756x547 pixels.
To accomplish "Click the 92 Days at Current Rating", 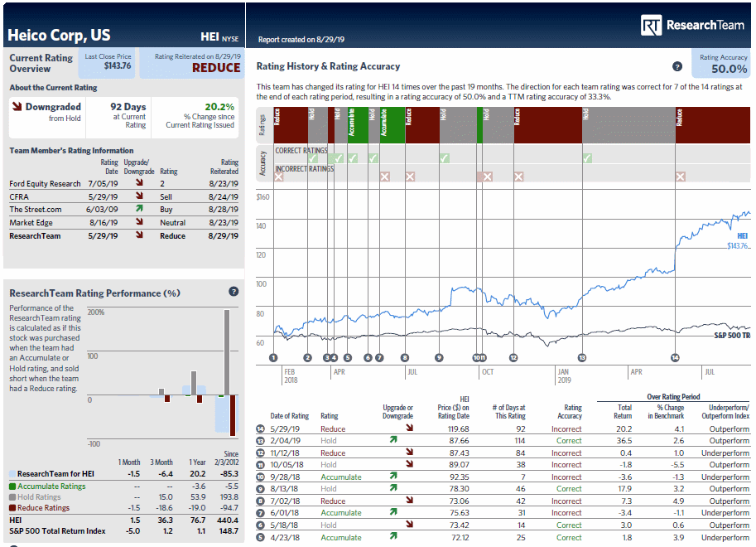I will pos(128,115).
